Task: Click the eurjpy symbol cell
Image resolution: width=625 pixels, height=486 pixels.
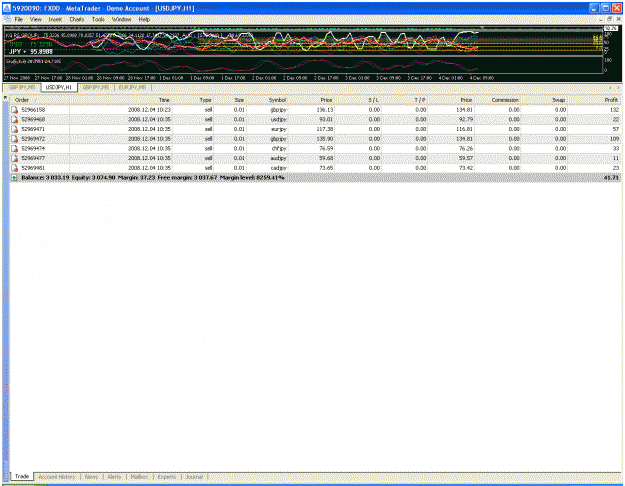Action: [x=278, y=129]
